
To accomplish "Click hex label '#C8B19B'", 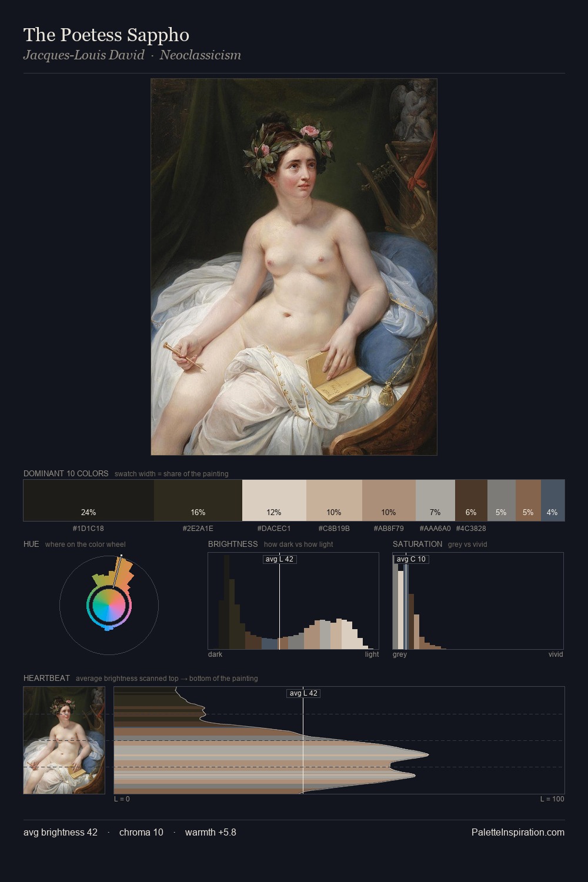I will [x=334, y=529].
